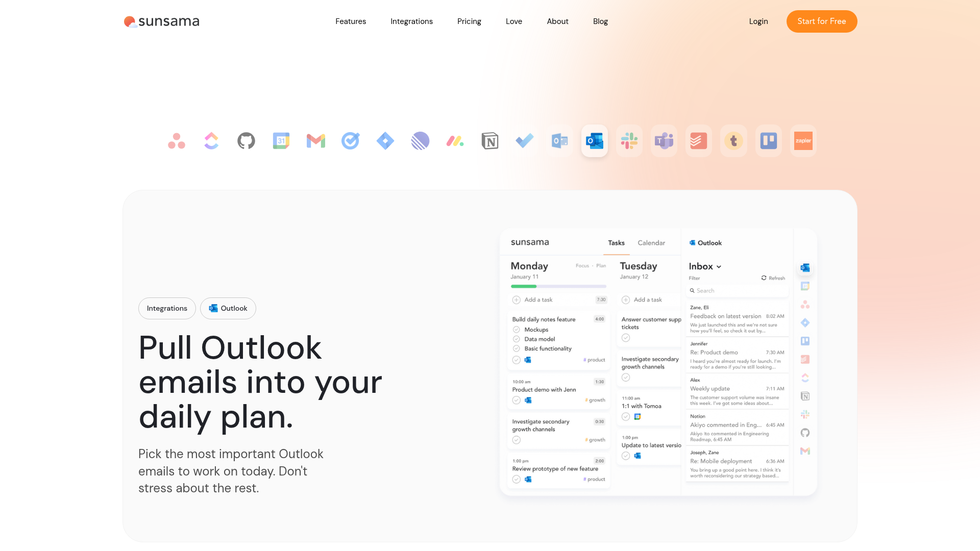980x551 pixels.
Task: Click Monday's green progress bar
Action: pos(524,286)
